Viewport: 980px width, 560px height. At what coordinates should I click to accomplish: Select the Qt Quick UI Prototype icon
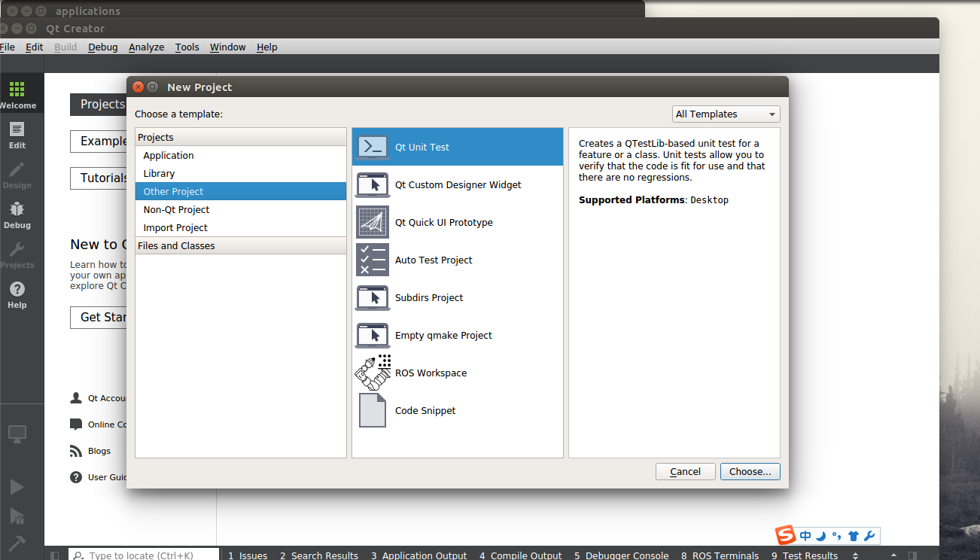[x=373, y=222]
